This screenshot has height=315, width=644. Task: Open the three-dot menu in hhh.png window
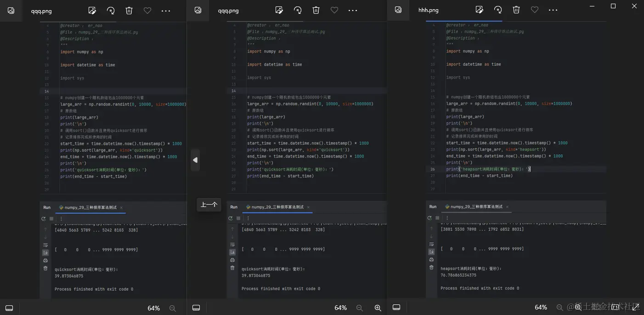pyautogui.click(x=553, y=10)
